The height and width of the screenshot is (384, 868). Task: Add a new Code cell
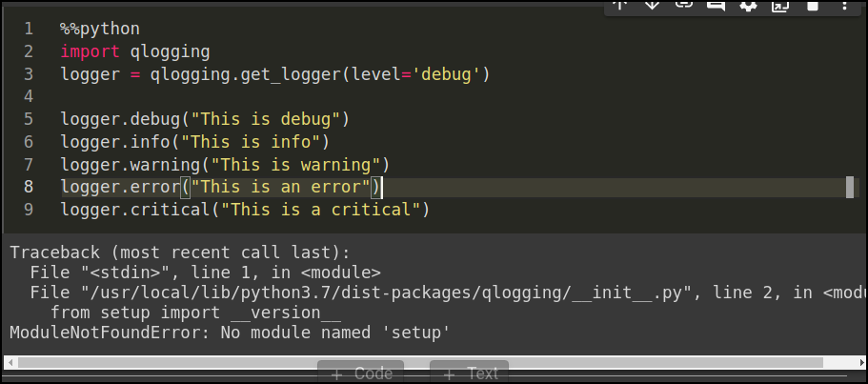pyautogui.click(x=360, y=374)
